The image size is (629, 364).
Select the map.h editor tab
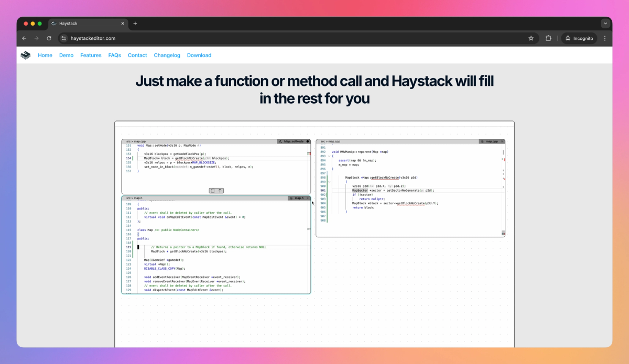299,198
